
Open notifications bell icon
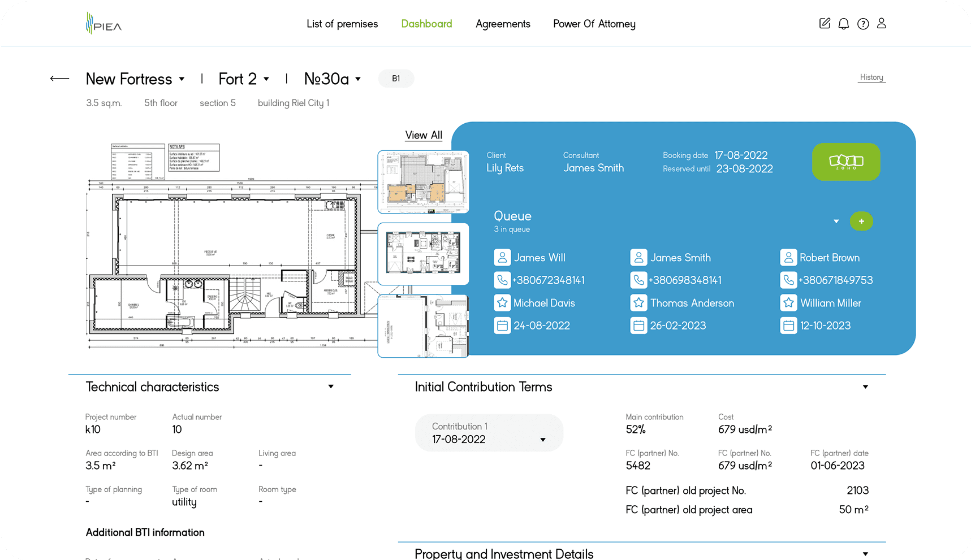pyautogui.click(x=843, y=24)
